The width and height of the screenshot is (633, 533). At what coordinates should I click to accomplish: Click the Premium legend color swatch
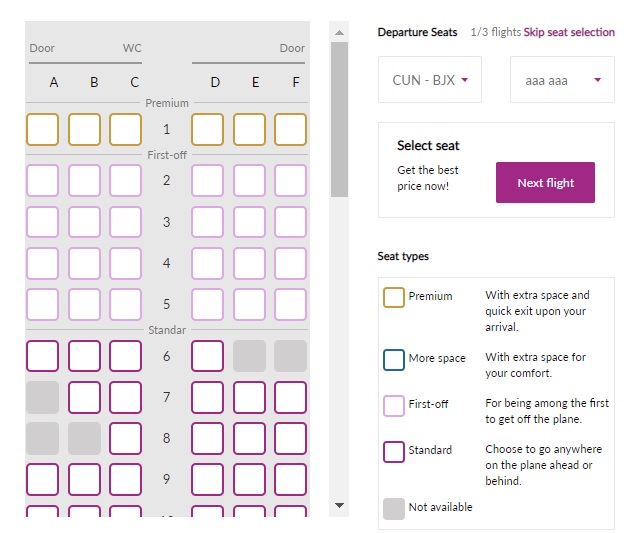tap(394, 298)
